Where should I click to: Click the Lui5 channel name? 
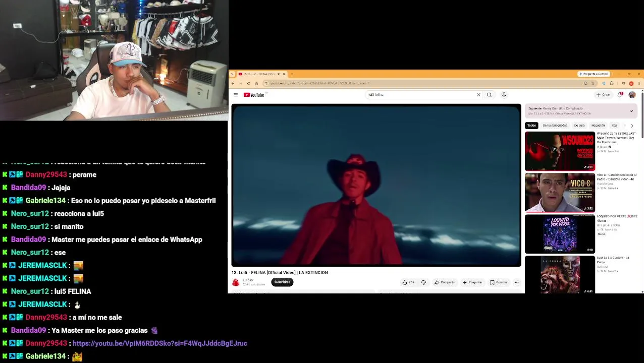tap(246, 280)
